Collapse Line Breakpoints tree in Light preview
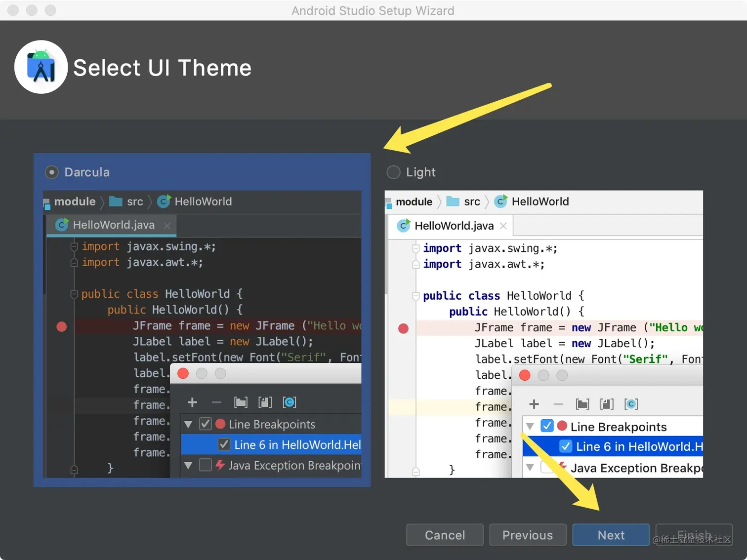Screen dimensions: 747x560 tap(530, 426)
